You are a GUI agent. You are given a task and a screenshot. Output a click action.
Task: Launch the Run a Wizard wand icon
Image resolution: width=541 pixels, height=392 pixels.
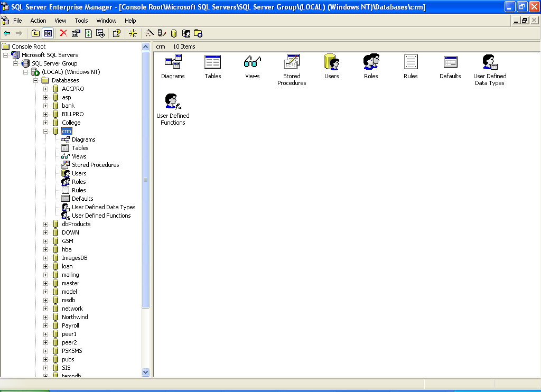point(149,33)
